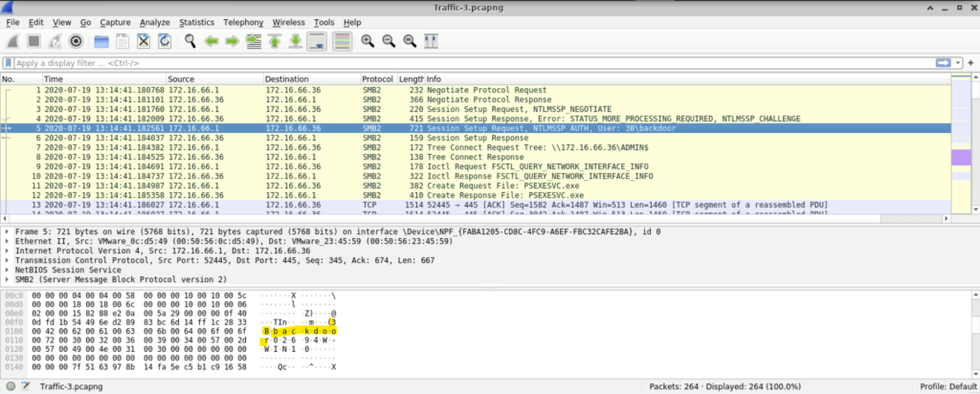The height and width of the screenshot is (394, 980).
Task: Click the display filter bookmark icon
Action: (x=9, y=63)
